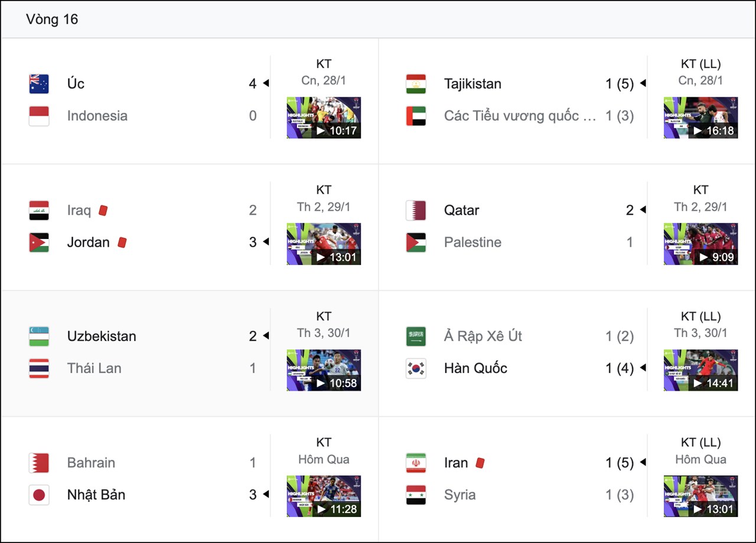
Task: Open the Uzbekistan team link
Action: (x=102, y=336)
